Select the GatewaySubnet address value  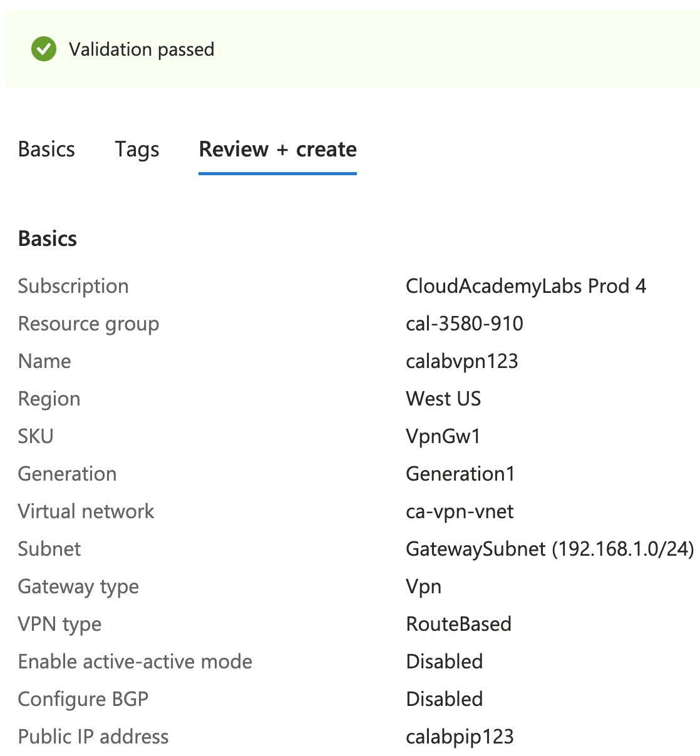(549, 549)
